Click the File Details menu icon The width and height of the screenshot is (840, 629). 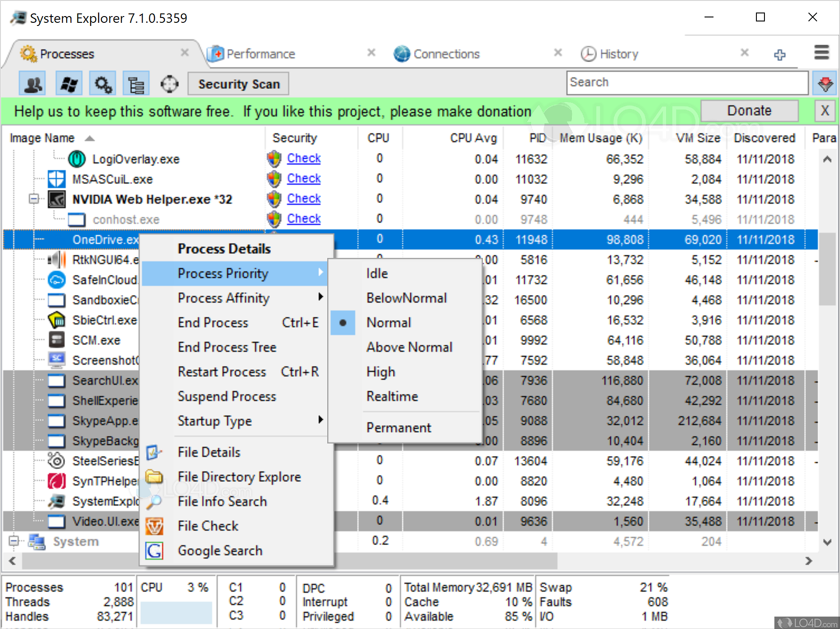(154, 452)
